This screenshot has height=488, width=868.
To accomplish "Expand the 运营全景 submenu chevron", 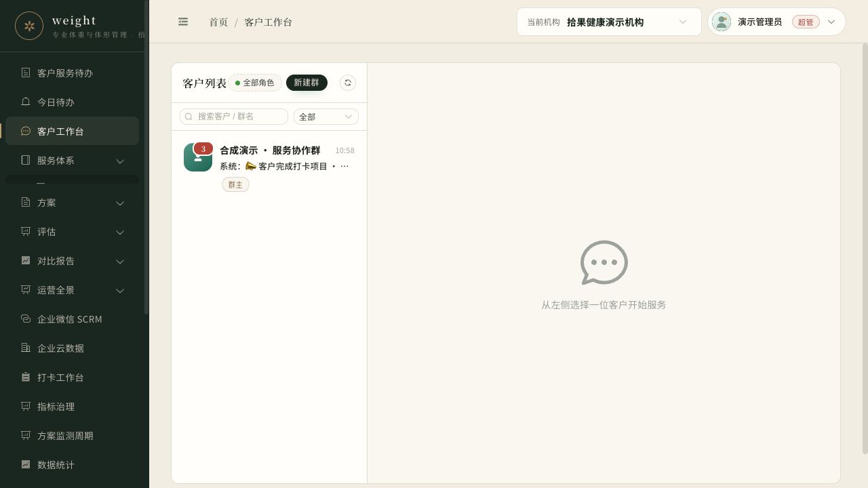I will (120, 290).
